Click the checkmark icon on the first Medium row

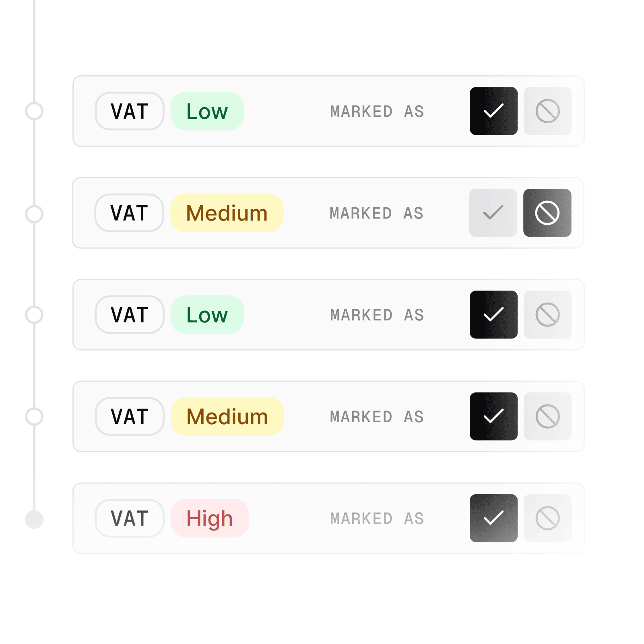pos(493,213)
